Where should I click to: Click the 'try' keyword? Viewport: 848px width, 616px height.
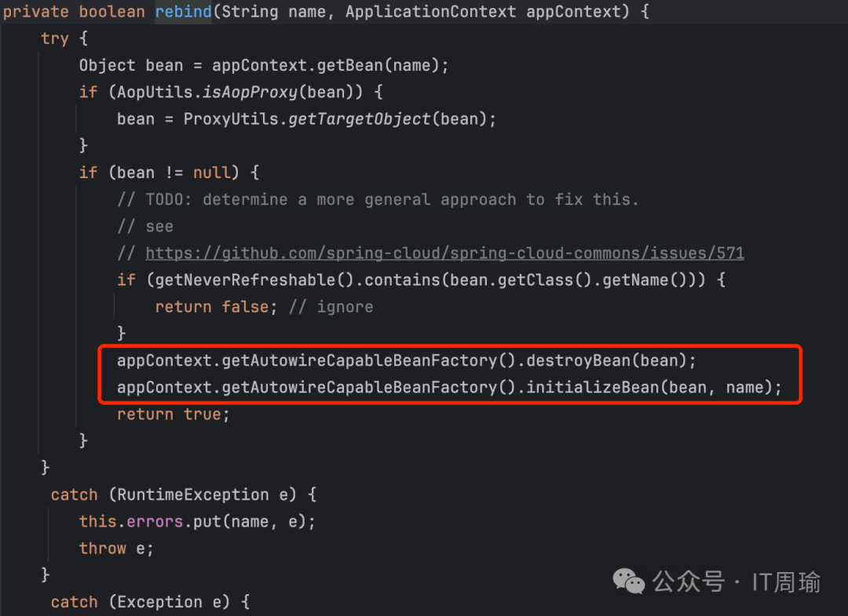55,38
